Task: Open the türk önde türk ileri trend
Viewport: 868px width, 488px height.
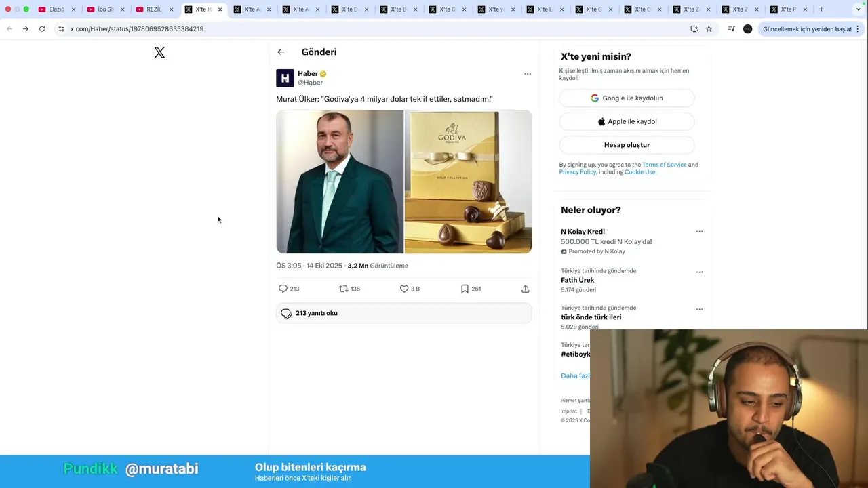Action: coord(591,317)
